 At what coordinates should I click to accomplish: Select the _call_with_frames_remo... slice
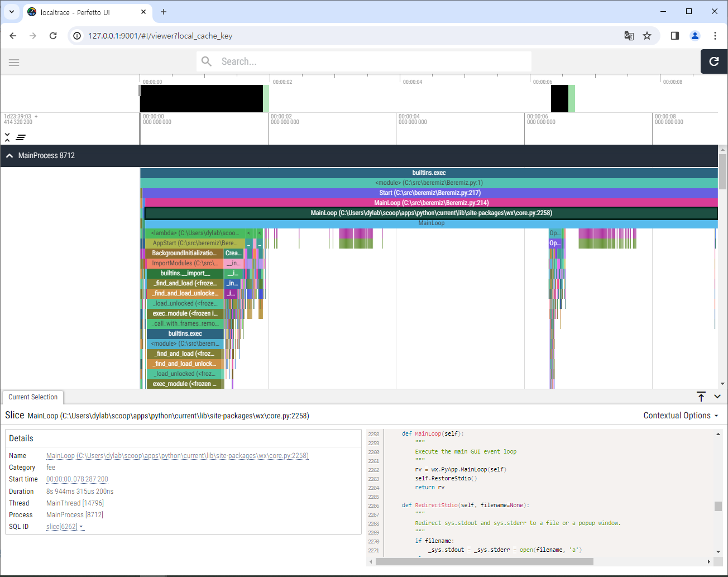(x=185, y=324)
